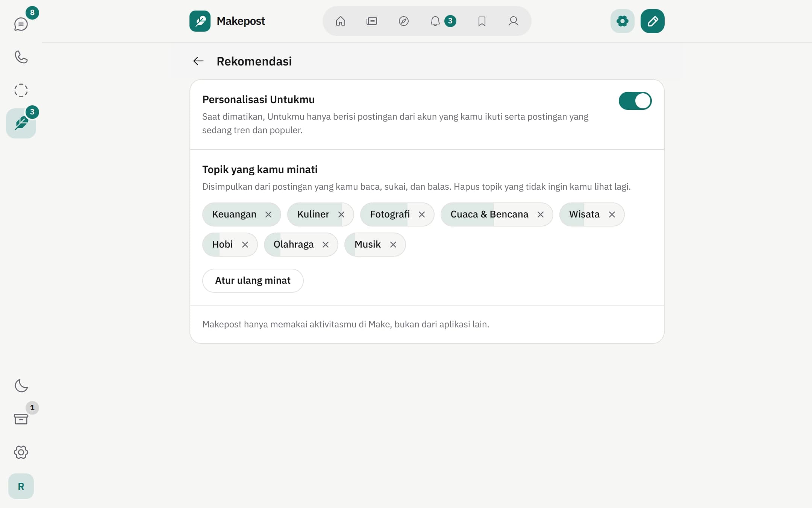Switch to dark mode moon icon
This screenshot has height=508, width=812.
click(21, 386)
